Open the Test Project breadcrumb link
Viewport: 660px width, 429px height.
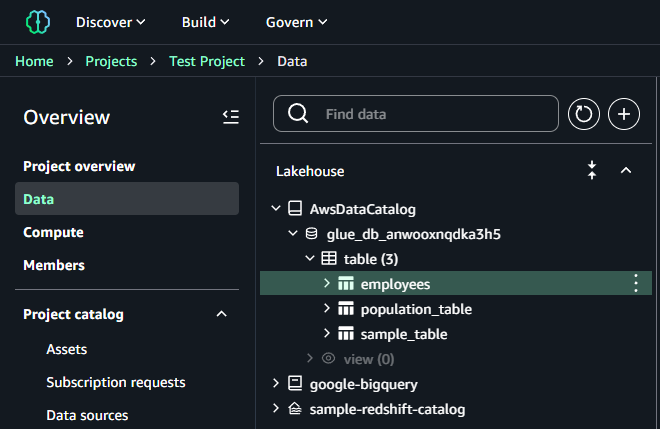pos(207,61)
